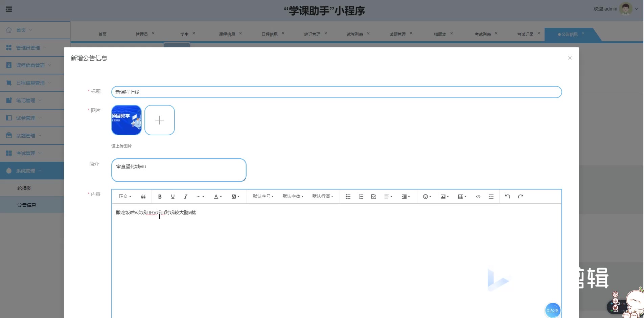Toggle italic formatting in the editor
644x318 pixels.
(185, 197)
